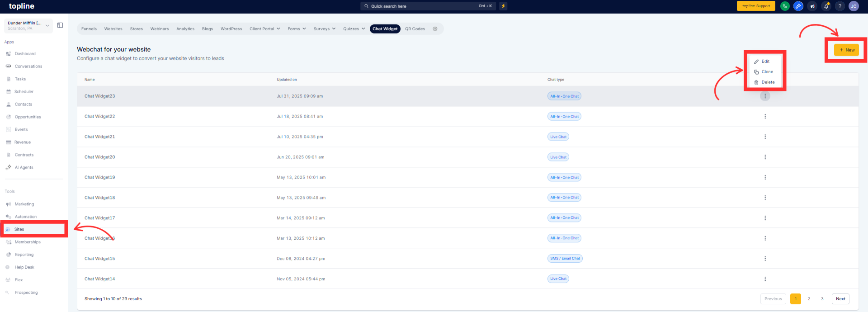Screen dimensions: 868x312
Task: Open Sites in the sidebar
Action: coord(34,229)
